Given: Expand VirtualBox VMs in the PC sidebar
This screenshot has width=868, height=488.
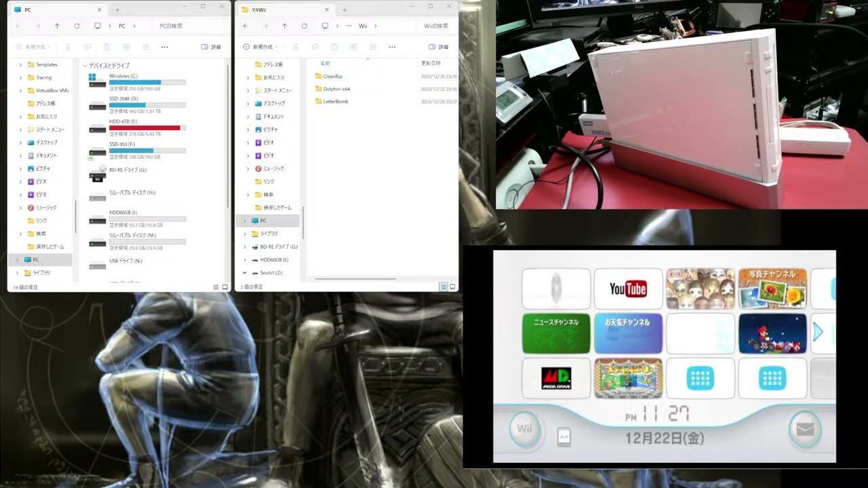Looking at the screenshot, I should click(x=20, y=90).
